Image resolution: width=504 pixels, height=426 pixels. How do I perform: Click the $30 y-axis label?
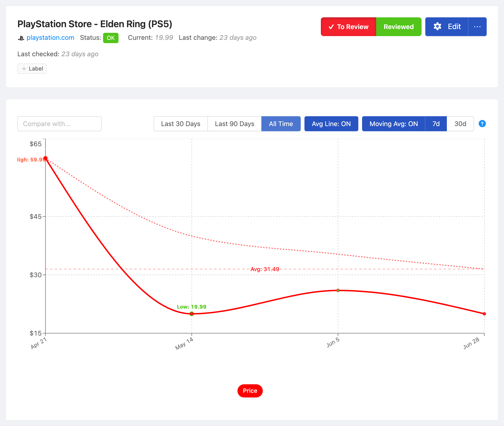pos(36,275)
